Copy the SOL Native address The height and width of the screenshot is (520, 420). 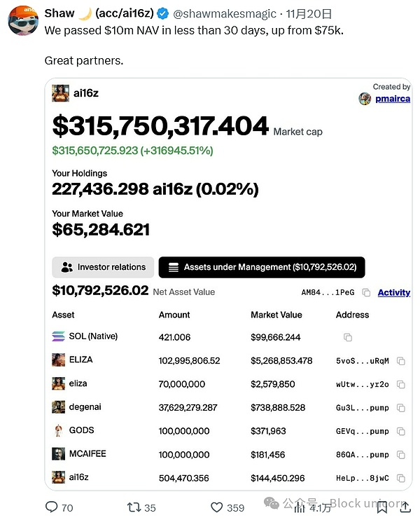347,337
